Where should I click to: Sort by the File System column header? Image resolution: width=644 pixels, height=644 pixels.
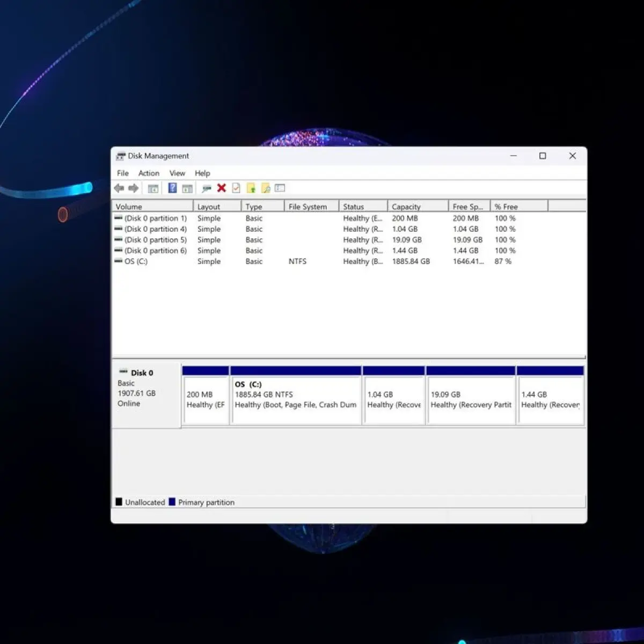(312, 207)
